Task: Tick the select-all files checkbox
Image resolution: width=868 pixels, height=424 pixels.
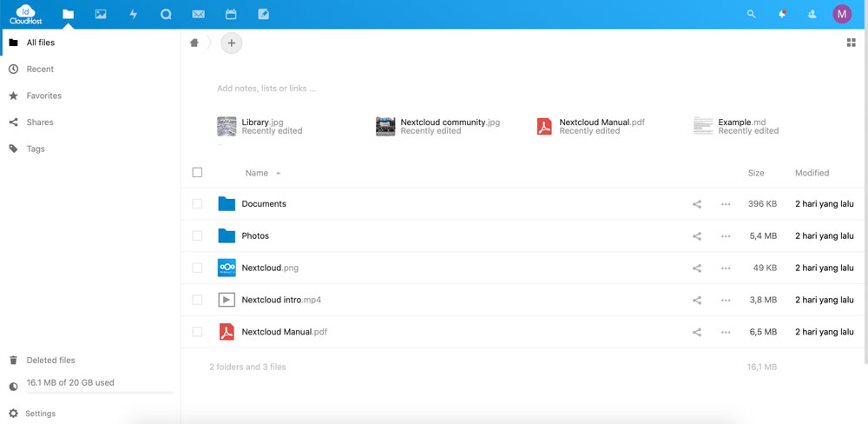Action: coord(197,172)
